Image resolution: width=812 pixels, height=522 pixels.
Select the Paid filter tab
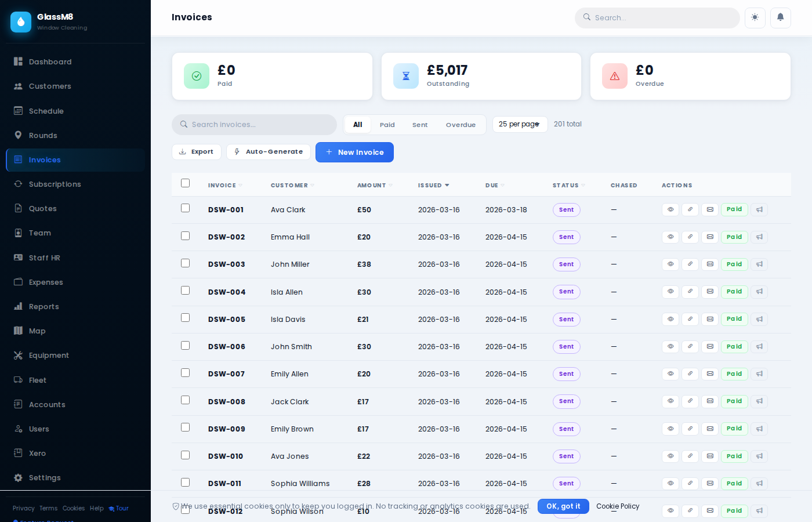click(387, 124)
